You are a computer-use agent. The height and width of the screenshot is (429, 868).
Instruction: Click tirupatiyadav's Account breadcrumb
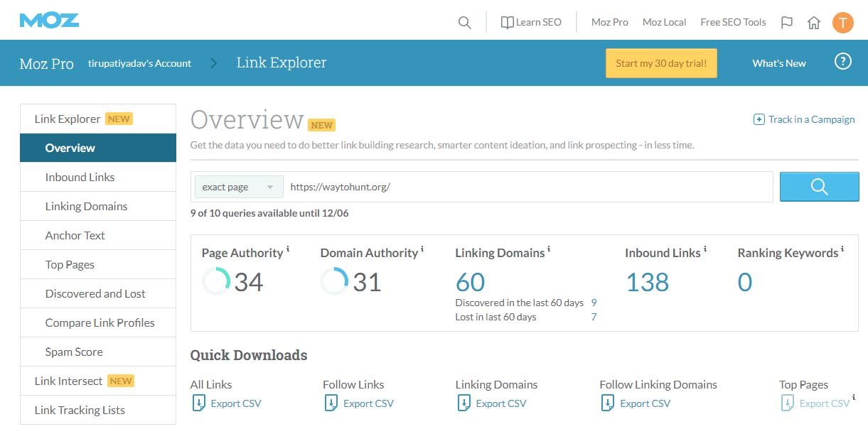tap(139, 63)
